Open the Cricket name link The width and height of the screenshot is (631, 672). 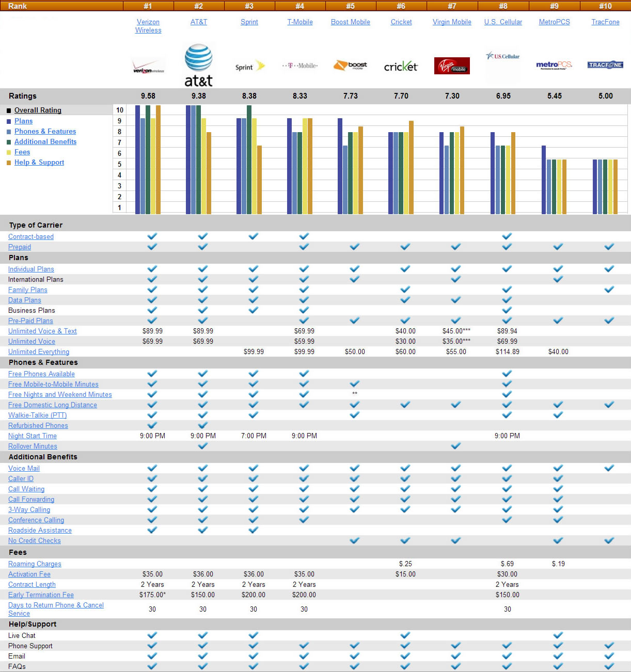[401, 22]
